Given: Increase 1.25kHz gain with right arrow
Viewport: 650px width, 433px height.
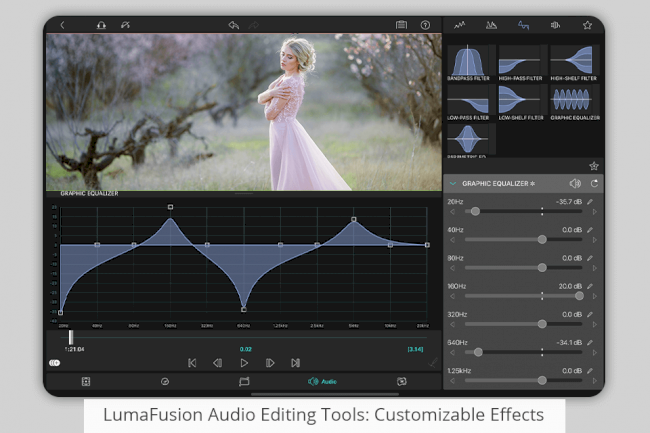Looking at the screenshot, I should click(x=595, y=381).
